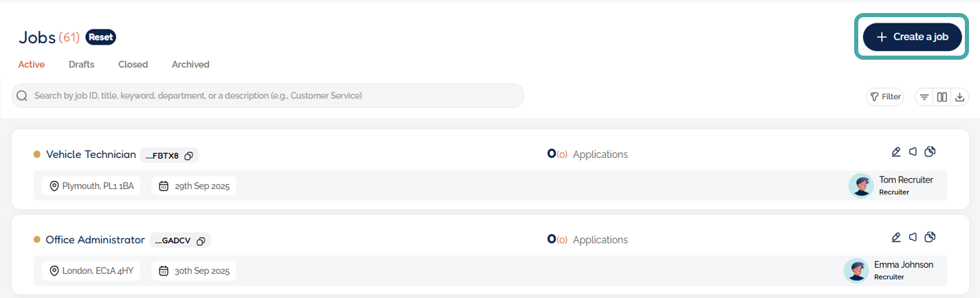Click the duplicate icon on Office Administrator row
980x298 pixels.
930,237
